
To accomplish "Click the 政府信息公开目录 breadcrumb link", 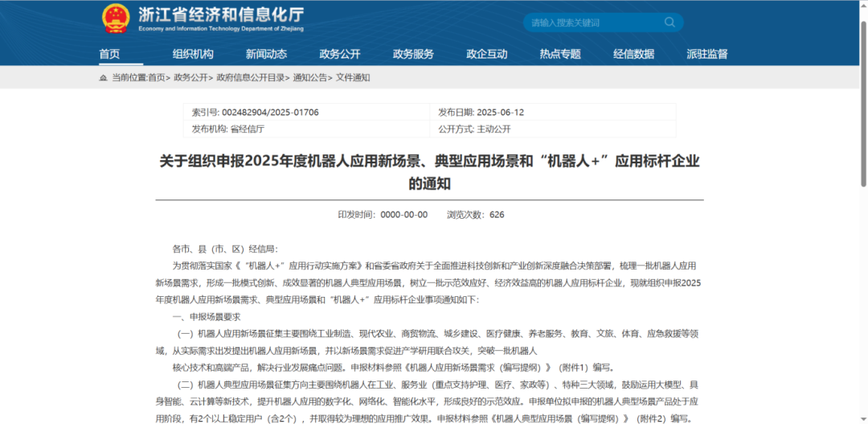I will pos(251,78).
